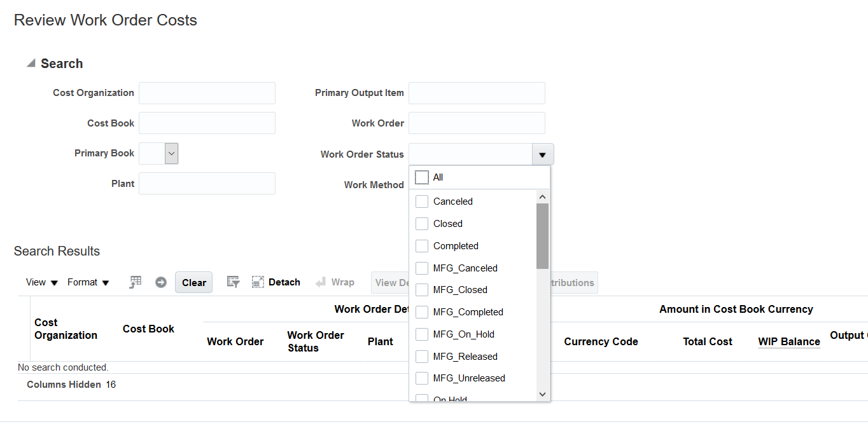The image size is (868, 431).
Task: Click the Primary Book dropdown arrow icon
Action: point(171,153)
